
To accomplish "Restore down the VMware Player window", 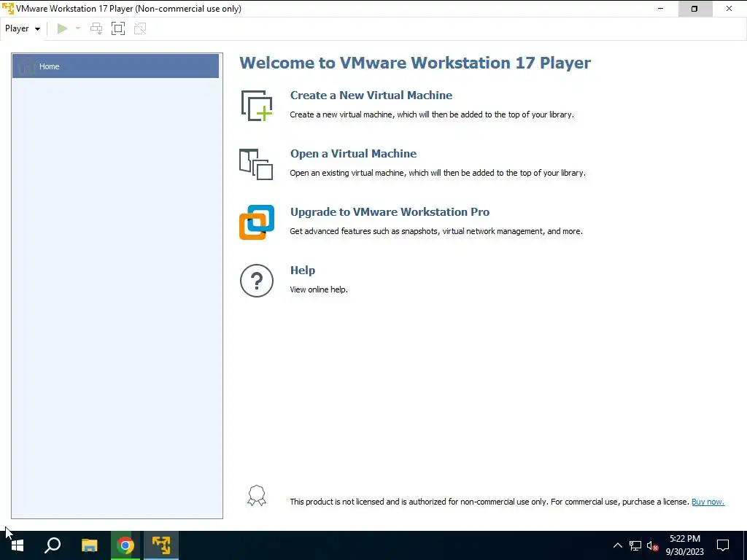I will point(694,9).
